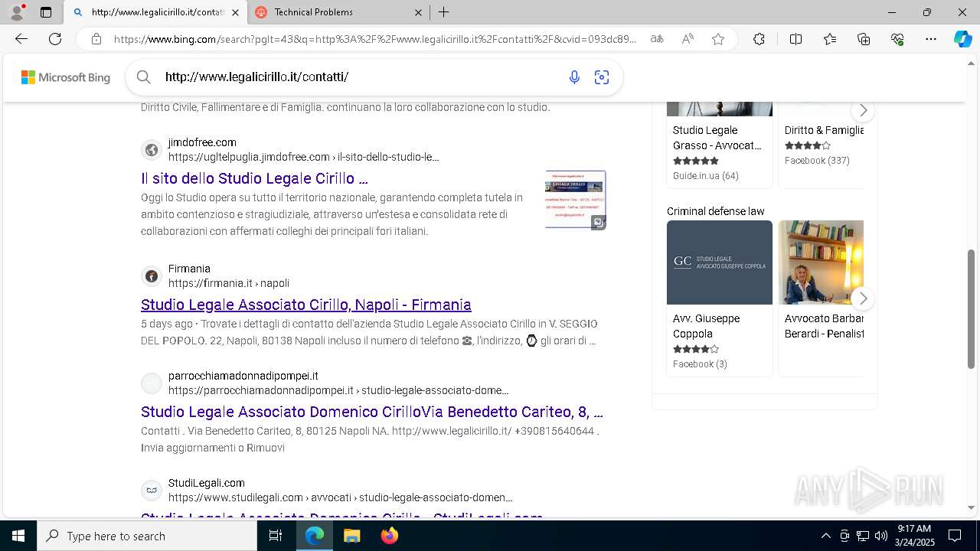Click the address bar URL field
The image size is (980, 551).
[375, 39]
